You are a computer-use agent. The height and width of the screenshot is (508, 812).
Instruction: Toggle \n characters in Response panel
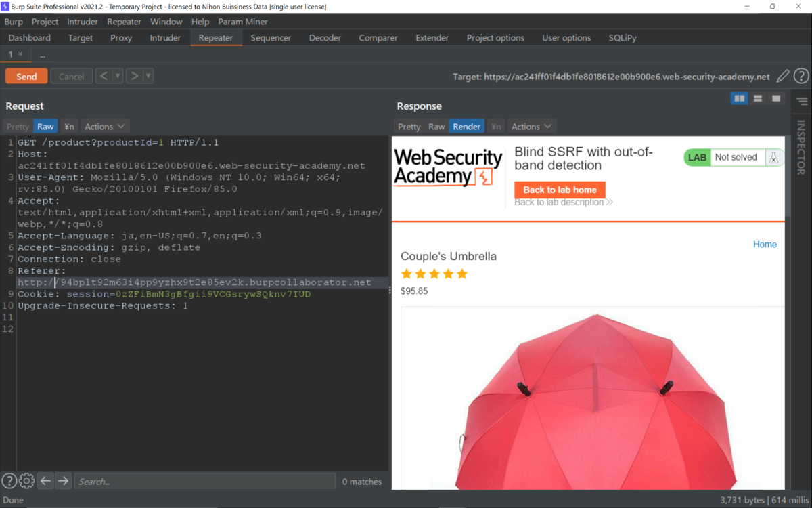tap(496, 127)
